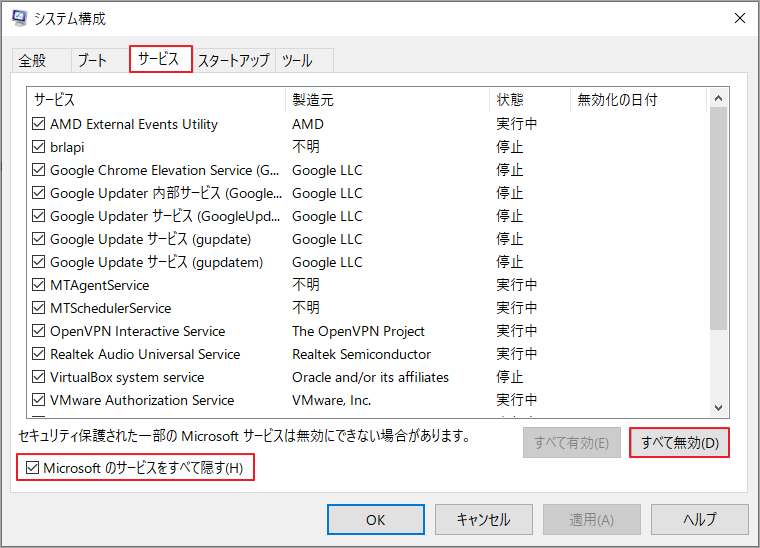This screenshot has height=548, width=760.
Task: Sort by the 製造元 column header
Action: click(x=387, y=100)
